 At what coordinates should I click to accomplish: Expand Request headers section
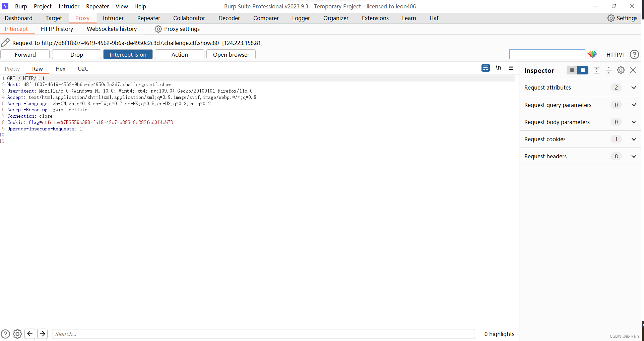click(634, 156)
